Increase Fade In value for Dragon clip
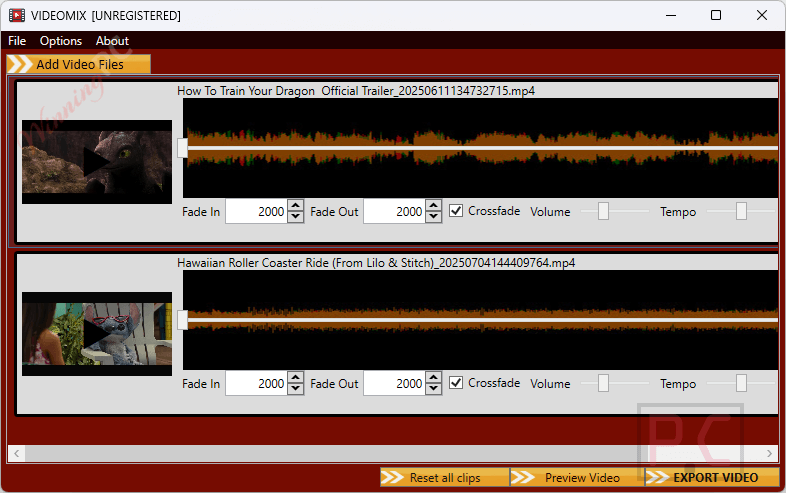Viewport: 786px width, 493px height. coord(296,206)
